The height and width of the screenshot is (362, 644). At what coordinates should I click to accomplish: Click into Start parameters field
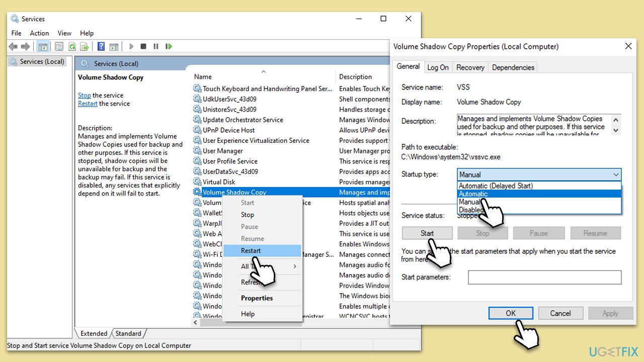click(544, 277)
